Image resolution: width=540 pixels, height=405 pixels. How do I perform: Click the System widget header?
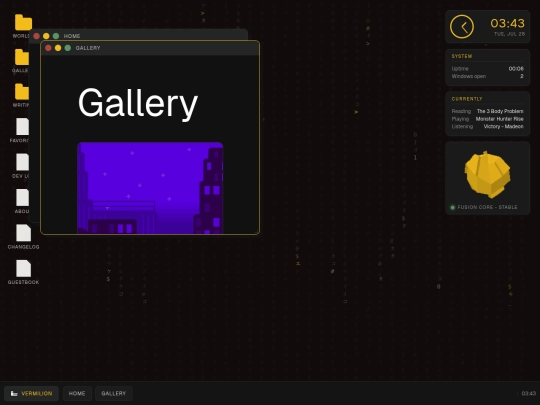coord(462,56)
